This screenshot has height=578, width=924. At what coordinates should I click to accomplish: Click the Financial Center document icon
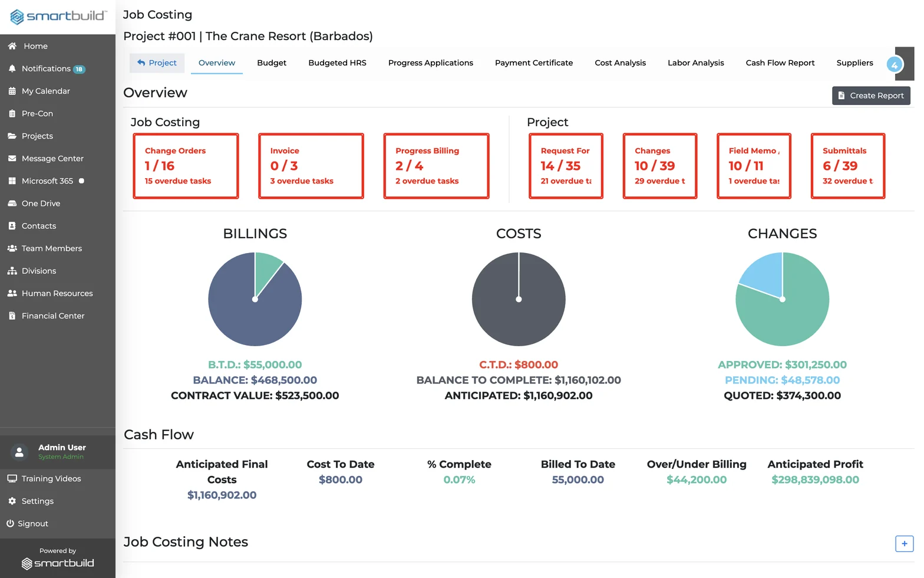tap(12, 316)
